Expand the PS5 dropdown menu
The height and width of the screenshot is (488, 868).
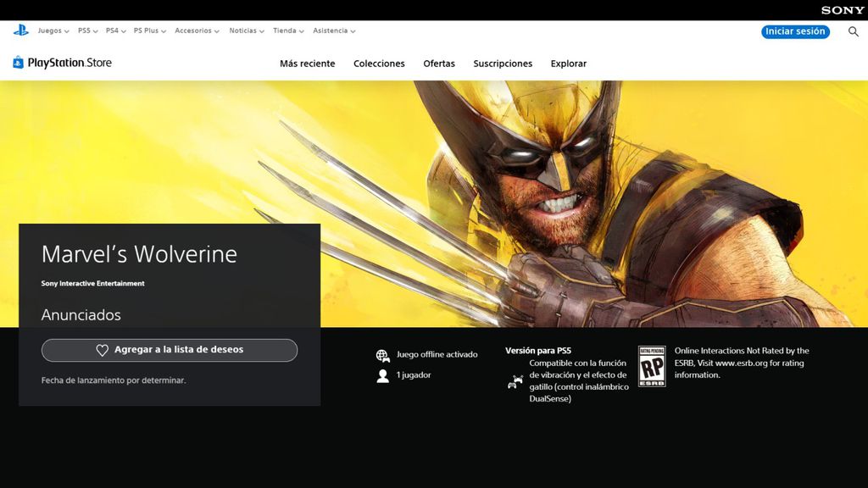84,30
